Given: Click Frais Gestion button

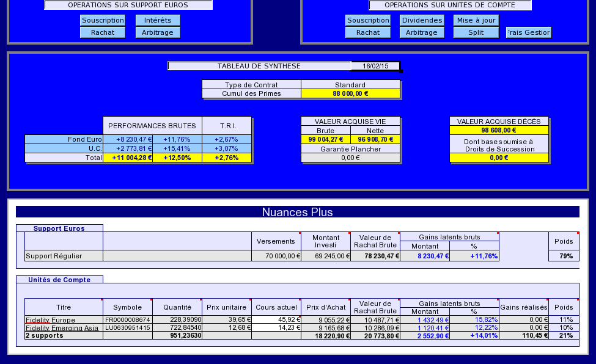Looking at the screenshot, I should 528,32.
